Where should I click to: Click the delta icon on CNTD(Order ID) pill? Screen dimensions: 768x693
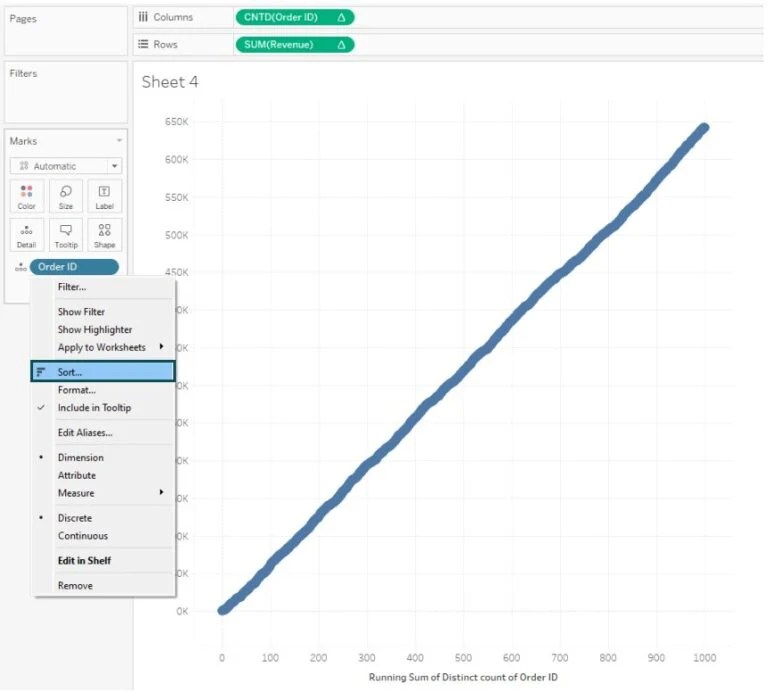coord(341,18)
